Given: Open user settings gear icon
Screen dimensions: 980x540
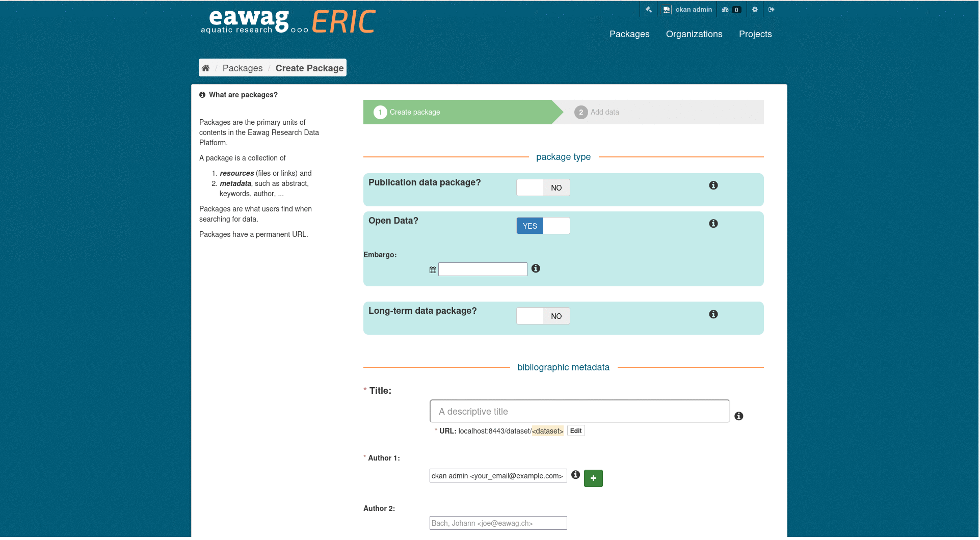Looking at the screenshot, I should (755, 10).
